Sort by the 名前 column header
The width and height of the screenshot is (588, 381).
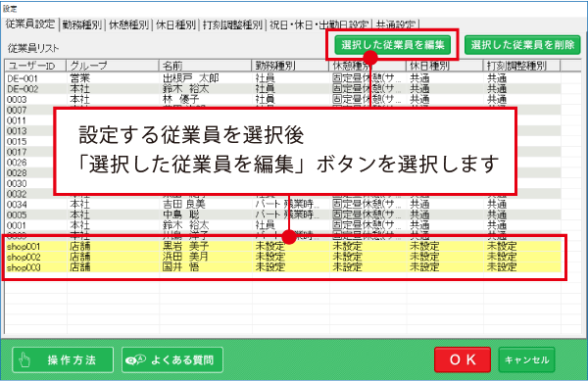coord(205,66)
